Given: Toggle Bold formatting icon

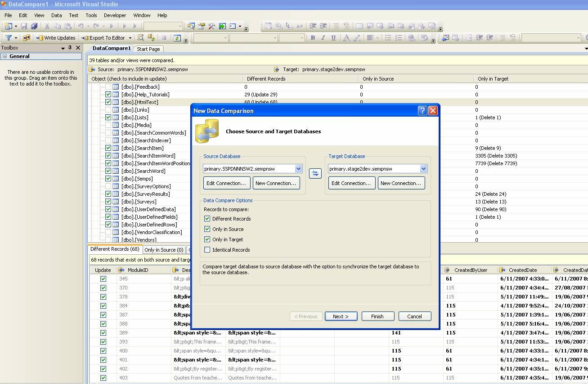Looking at the screenshot, I should (313, 38).
